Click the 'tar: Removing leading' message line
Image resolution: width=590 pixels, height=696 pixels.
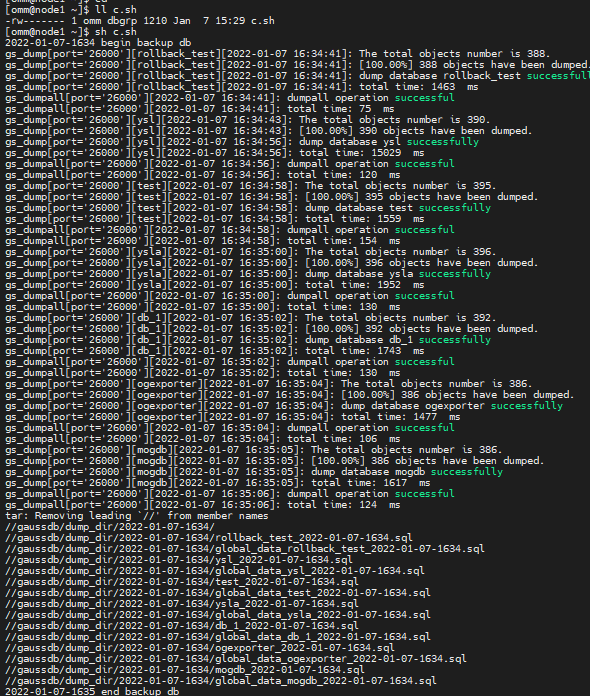click(x=137, y=516)
